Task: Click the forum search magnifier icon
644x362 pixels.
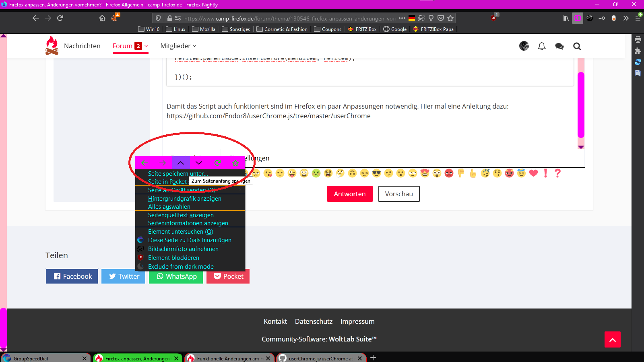Action: click(577, 46)
